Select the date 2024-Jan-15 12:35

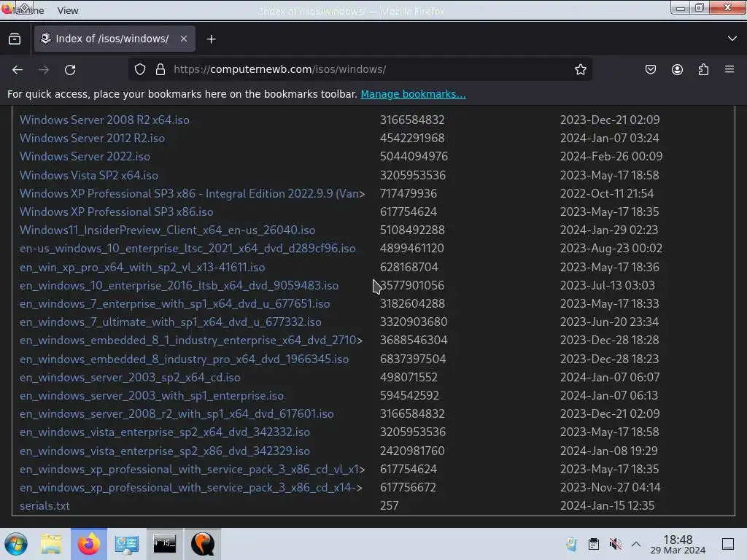click(x=607, y=506)
